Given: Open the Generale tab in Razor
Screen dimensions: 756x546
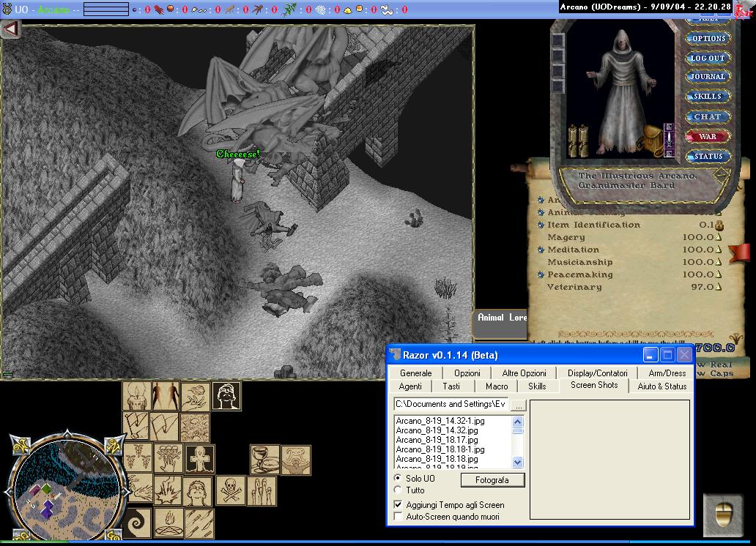Looking at the screenshot, I should [x=415, y=373].
